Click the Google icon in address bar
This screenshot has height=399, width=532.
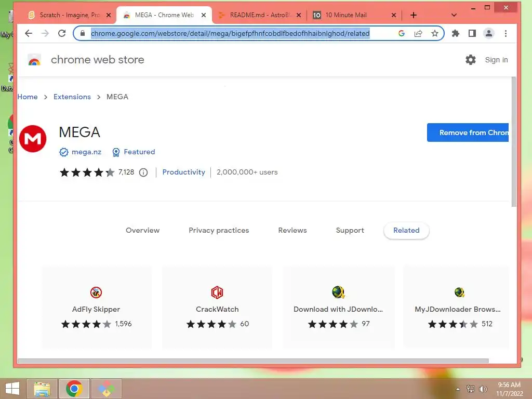402,33
